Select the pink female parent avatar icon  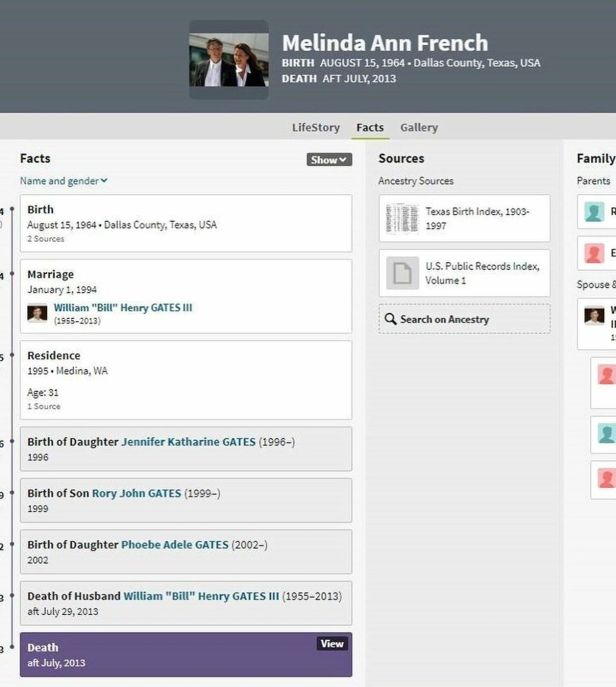(x=594, y=253)
